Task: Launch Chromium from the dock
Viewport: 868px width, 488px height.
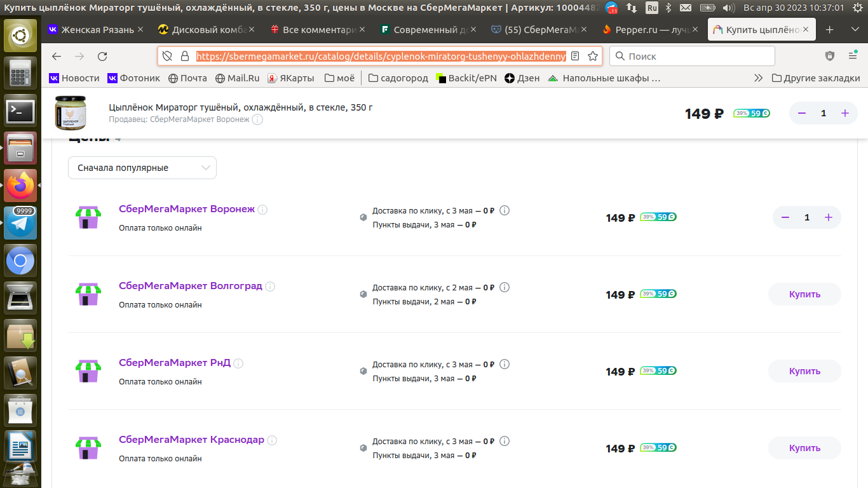Action: [21, 261]
